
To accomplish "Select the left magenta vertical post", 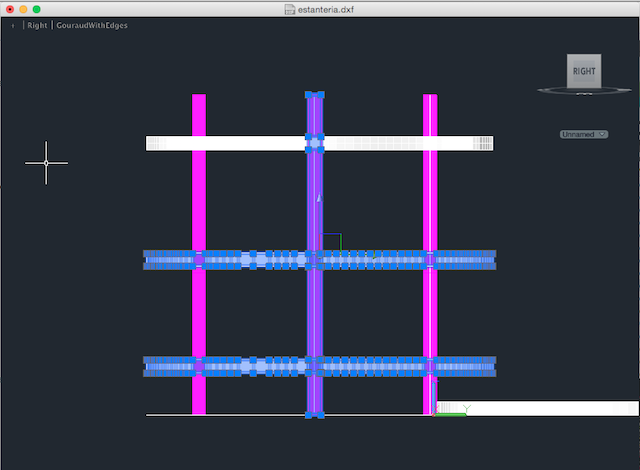I will pyautogui.click(x=199, y=254).
